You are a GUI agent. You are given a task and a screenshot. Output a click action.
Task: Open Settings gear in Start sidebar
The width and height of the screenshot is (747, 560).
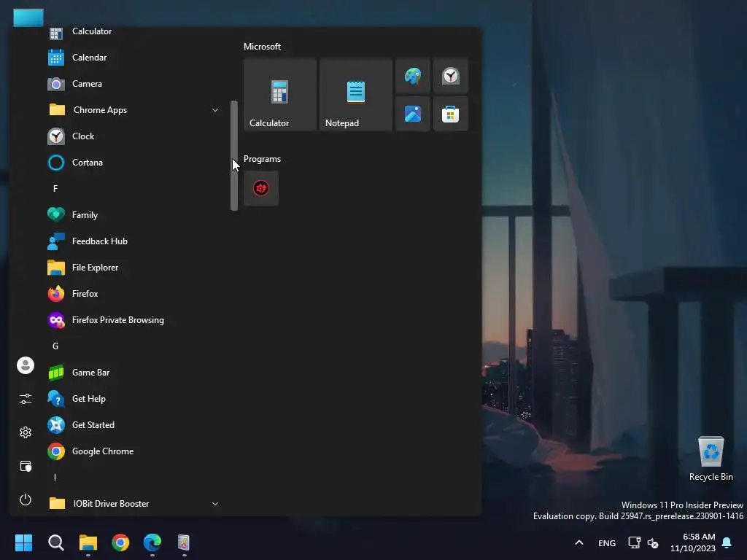(x=26, y=432)
